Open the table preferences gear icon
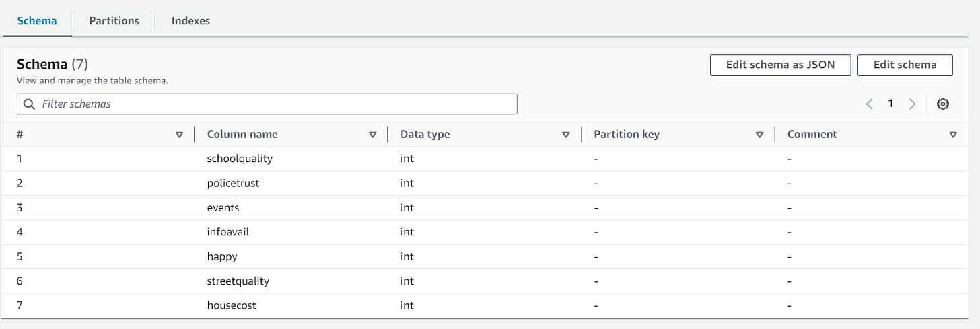The height and width of the screenshot is (329, 980). (942, 104)
